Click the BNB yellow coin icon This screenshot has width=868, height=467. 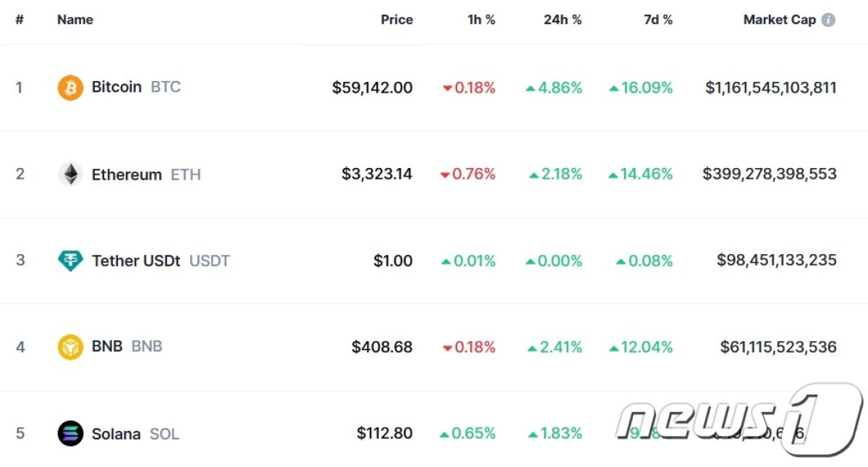pyautogui.click(x=70, y=347)
